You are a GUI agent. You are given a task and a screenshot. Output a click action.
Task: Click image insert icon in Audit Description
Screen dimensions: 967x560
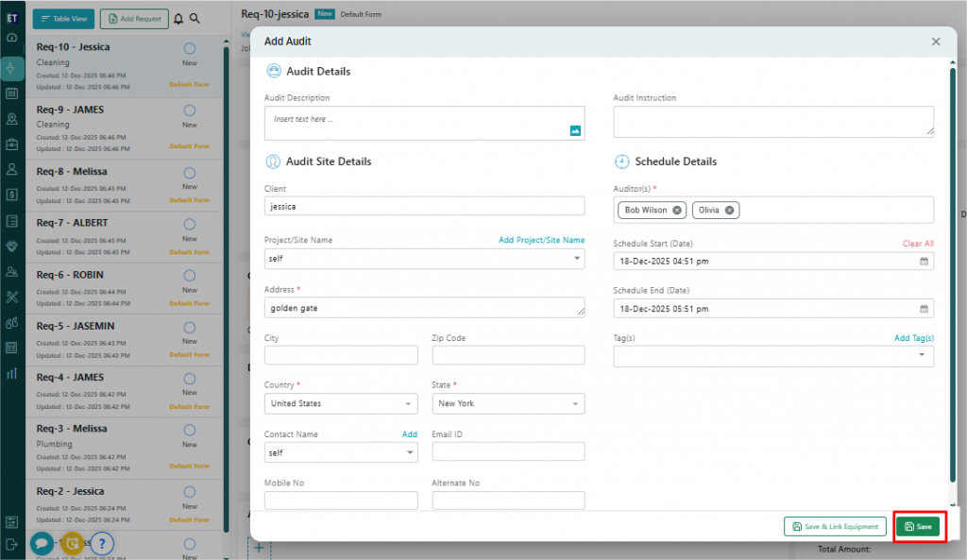click(x=574, y=130)
